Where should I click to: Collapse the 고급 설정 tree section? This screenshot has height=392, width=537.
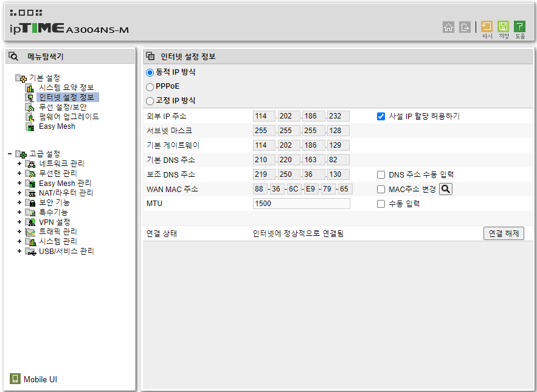click(10, 154)
